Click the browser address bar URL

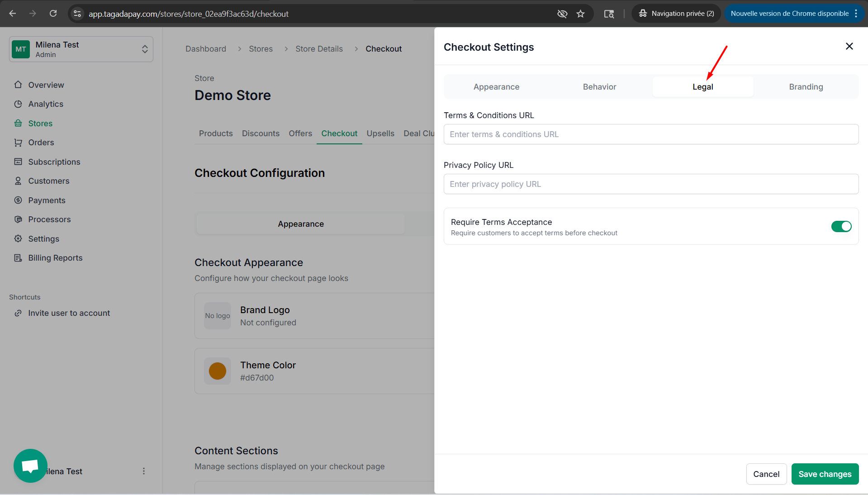[x=189, y=14]
